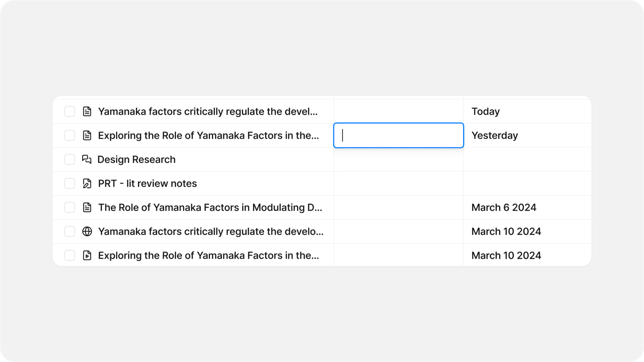Click the "Yesterday" date label
This screenshot has height=362, width=644.
pyautogui.click(x=494, y=135)
